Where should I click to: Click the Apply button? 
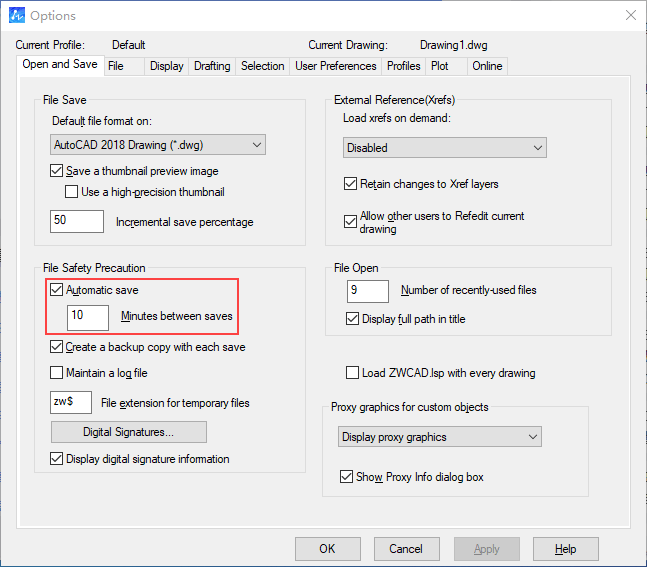click(487, 549)
